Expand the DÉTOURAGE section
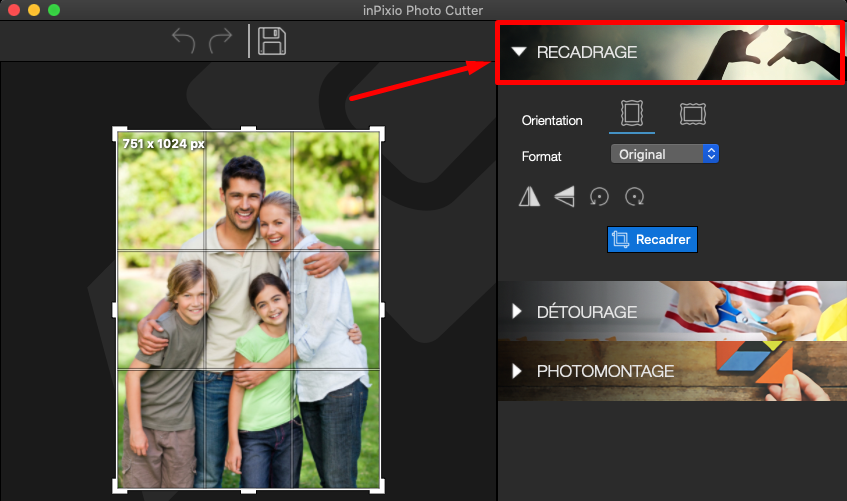This screenshot has height=501, width=847. [x=517, y=311]
